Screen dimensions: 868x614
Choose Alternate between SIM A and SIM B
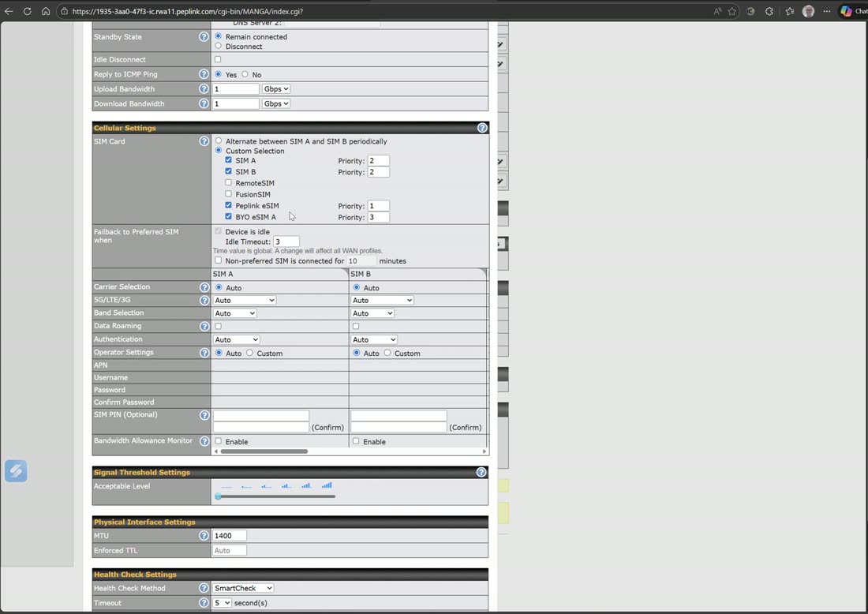[219, 140]
